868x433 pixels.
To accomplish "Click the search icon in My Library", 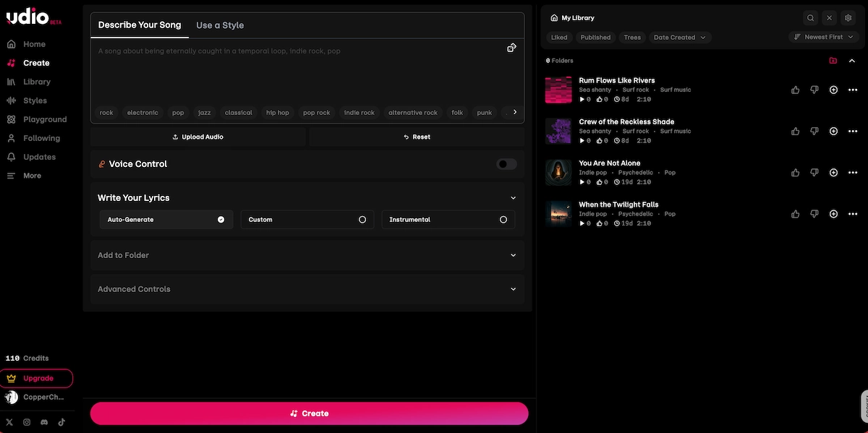I will pyautogui.click(x=811, y=18).
